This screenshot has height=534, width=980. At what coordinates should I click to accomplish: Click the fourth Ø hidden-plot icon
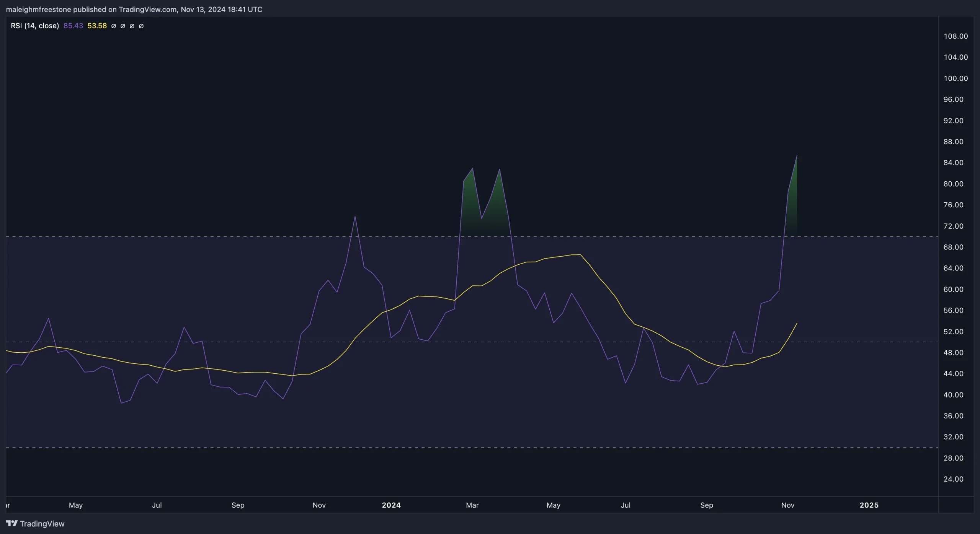(141, 26)
